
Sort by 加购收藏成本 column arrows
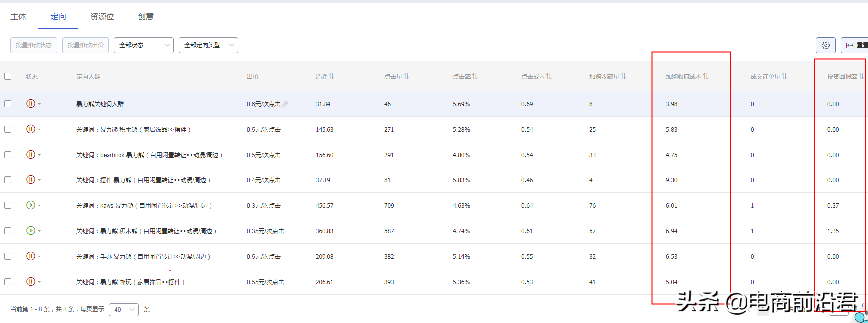pyautogui.click(x=706, y=76)
